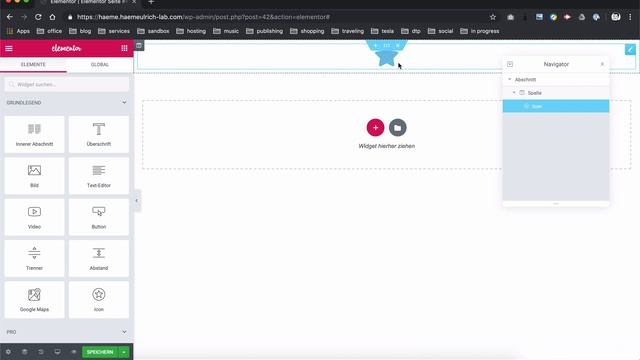This screenshot has width=640, height=360.
Task: Open the Apps bookmarks shortcut
Action: coord(18,31)
